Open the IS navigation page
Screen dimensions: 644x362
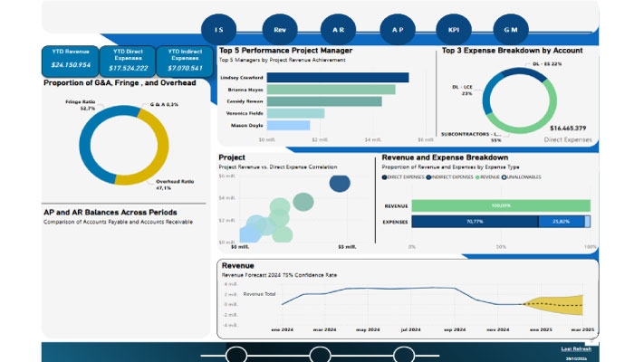[218, 29]
